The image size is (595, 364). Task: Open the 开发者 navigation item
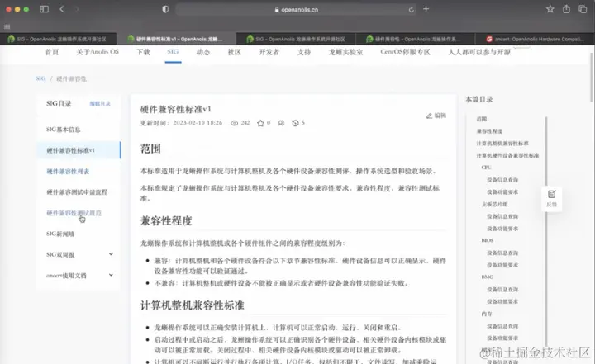click(x=269, y=52)
